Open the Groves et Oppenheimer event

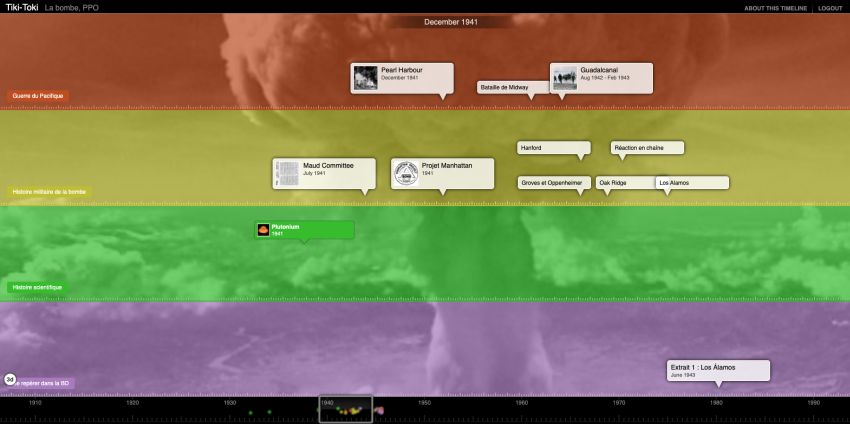pyautogui.click(x=553, y=183)
